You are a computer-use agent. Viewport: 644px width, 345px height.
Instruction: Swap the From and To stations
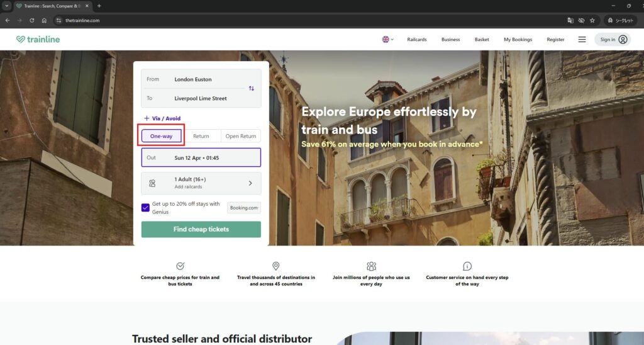pos(252,89)
